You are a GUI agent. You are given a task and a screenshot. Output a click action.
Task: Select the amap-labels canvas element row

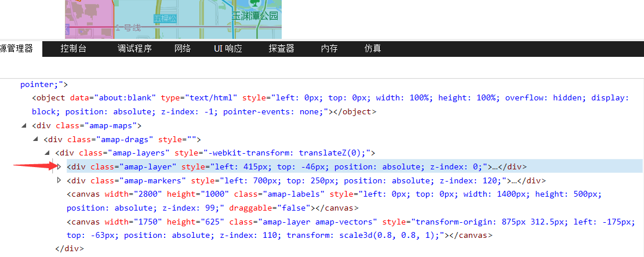click(334, 201)
